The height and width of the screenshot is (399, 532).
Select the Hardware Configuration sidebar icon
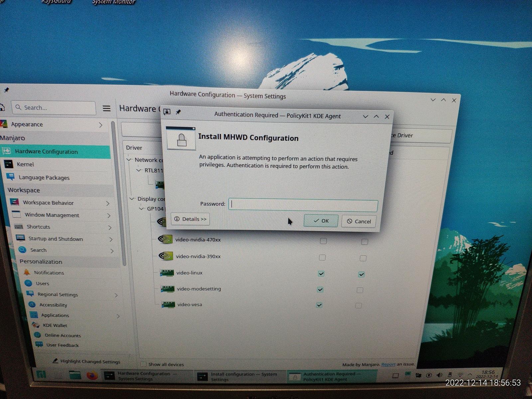click(6, 151)
